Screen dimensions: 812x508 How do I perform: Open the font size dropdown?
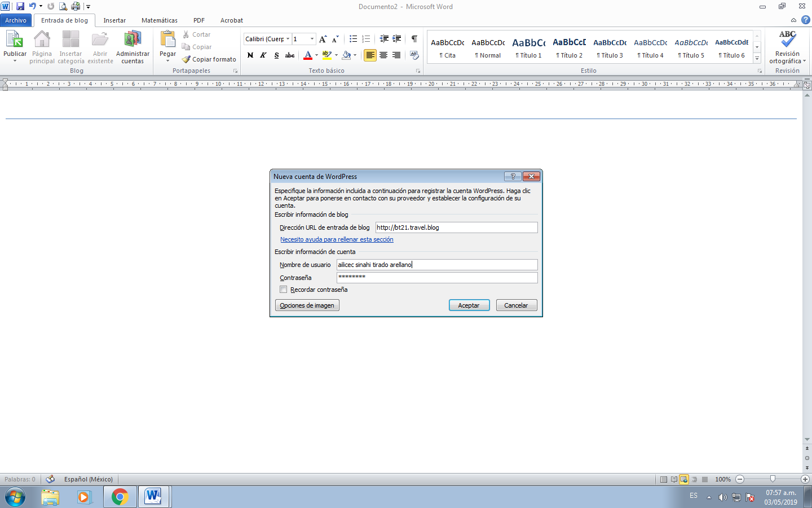point(312,39)
